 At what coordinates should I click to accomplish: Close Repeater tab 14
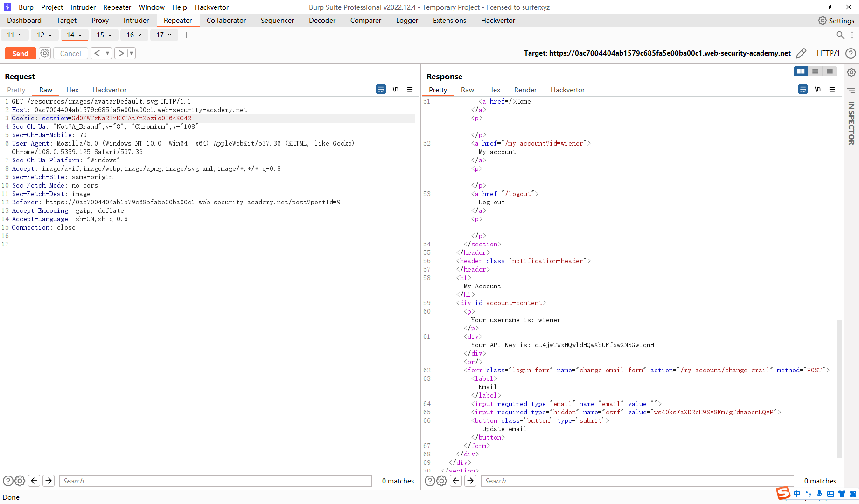[80, 35]
